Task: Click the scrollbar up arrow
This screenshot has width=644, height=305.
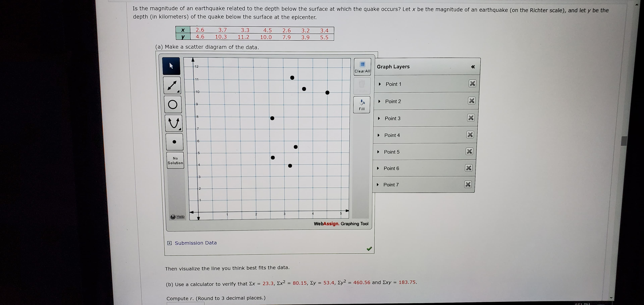Action: tap(636, 4)
